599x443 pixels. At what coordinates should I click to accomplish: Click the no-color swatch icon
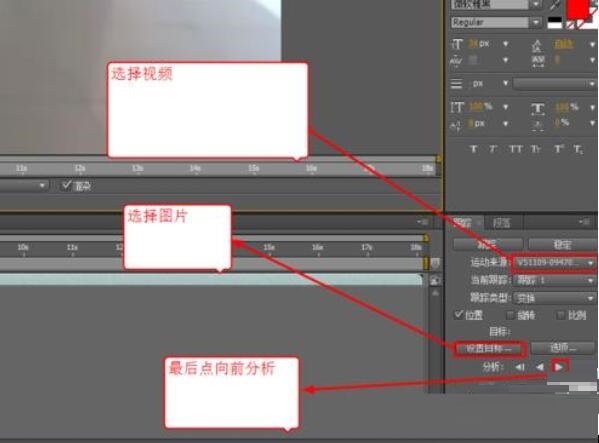[570, 25]
